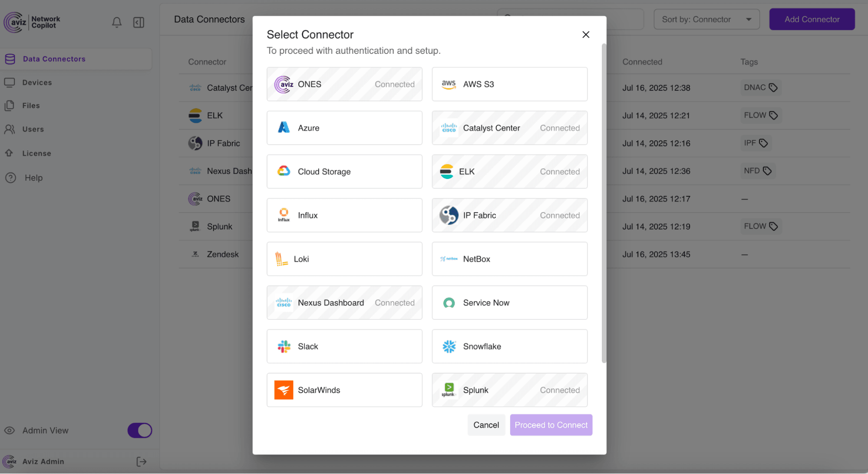Click the notification bell icon
868x474 pixels.
click(x=116, y=22)
